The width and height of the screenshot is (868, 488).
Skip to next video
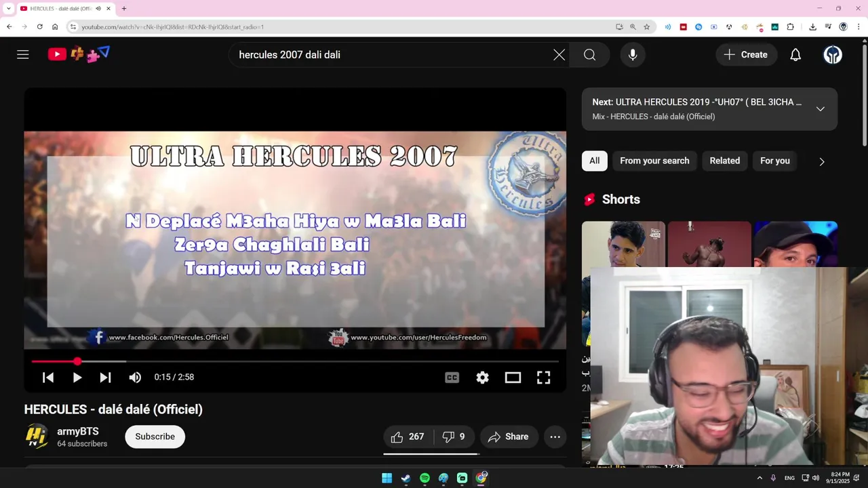pos(105,378)
